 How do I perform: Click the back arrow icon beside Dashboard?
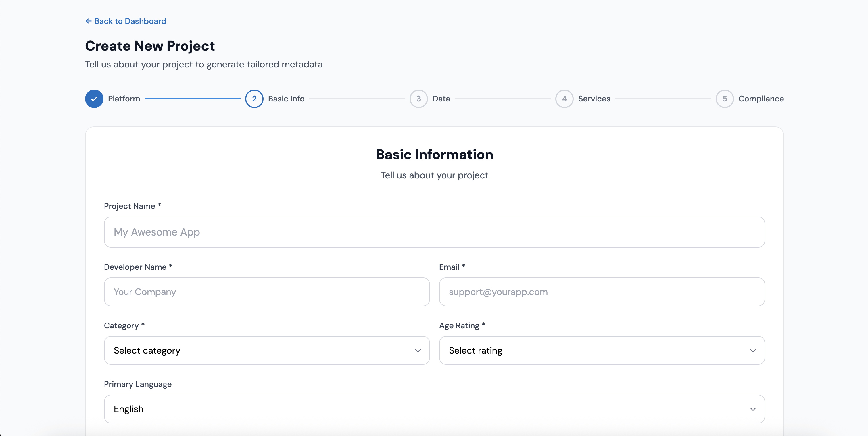(88, 21)
